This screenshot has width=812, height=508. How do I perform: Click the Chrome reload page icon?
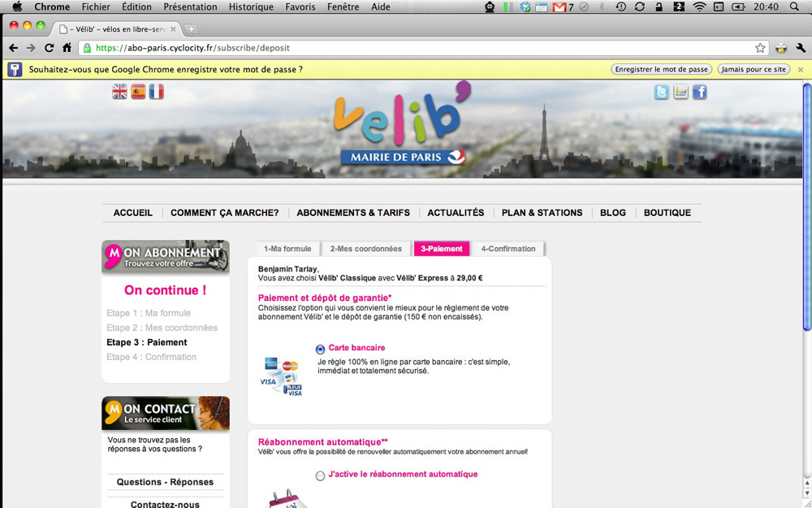point(50,48)
